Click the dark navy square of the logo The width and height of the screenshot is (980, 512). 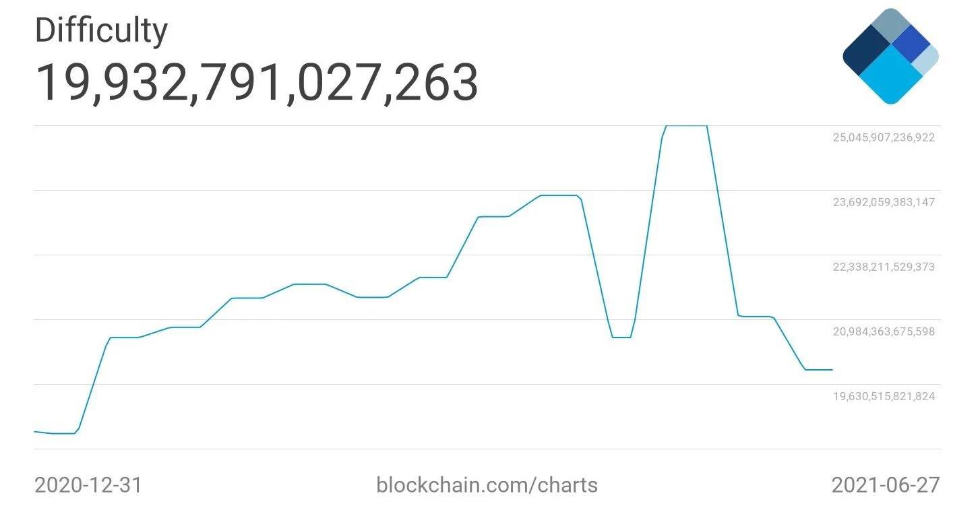867,55
